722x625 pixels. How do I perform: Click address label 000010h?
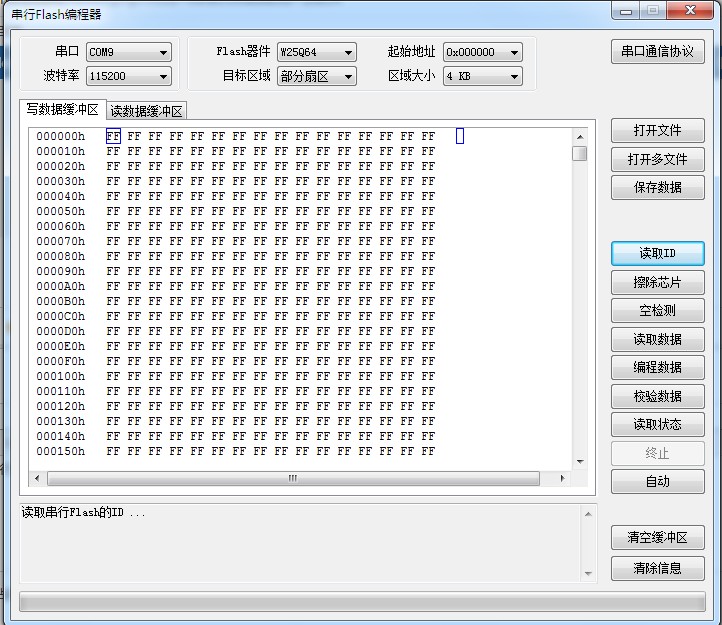pos(61,152)
